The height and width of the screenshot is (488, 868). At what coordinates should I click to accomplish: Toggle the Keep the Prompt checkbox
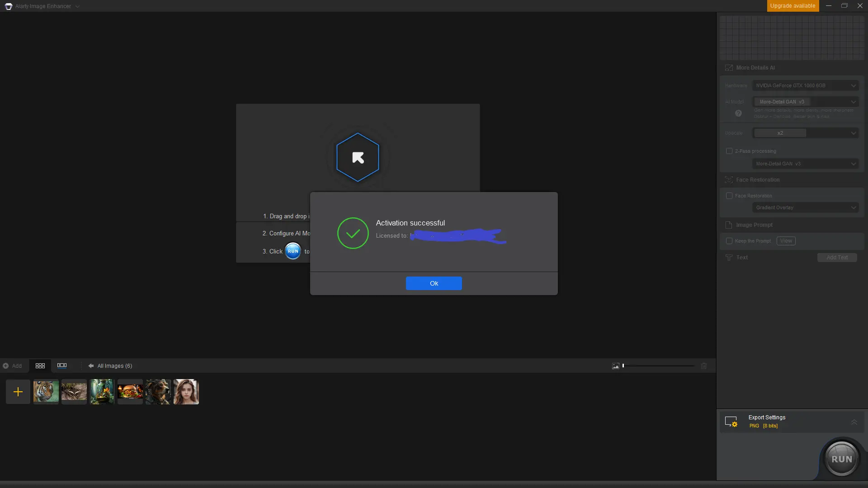[x=729, y=241]
